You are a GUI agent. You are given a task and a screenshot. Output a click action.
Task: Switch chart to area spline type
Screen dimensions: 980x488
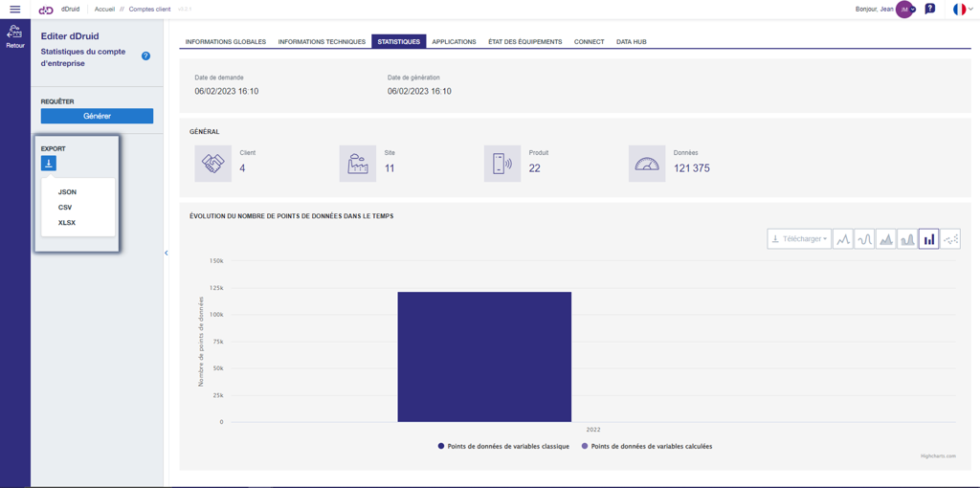pos(907,238)
